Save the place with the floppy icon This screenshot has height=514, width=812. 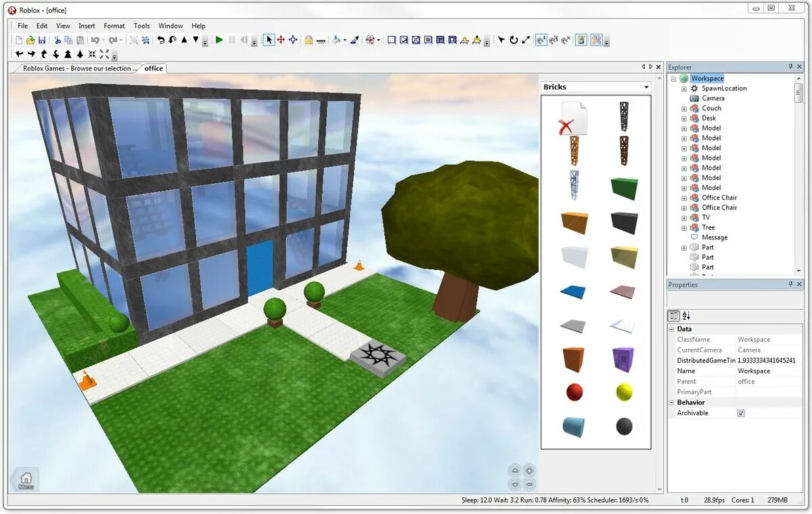pos(42,40)
